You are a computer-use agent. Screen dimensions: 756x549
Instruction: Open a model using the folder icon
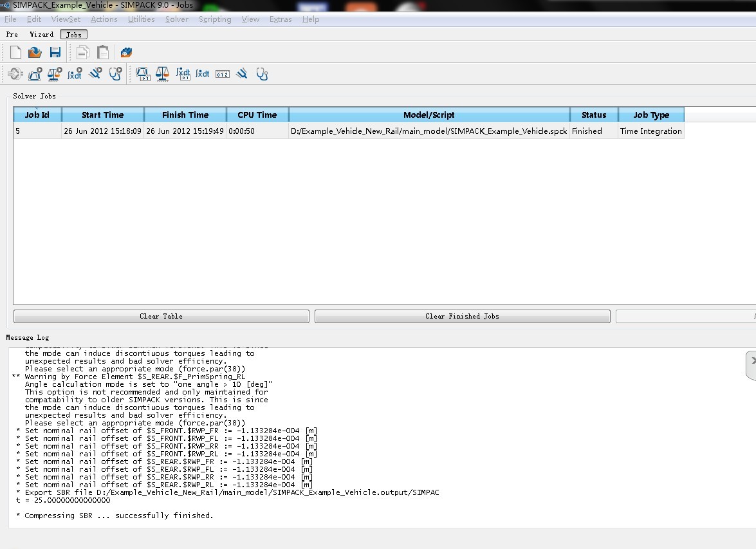35,52
